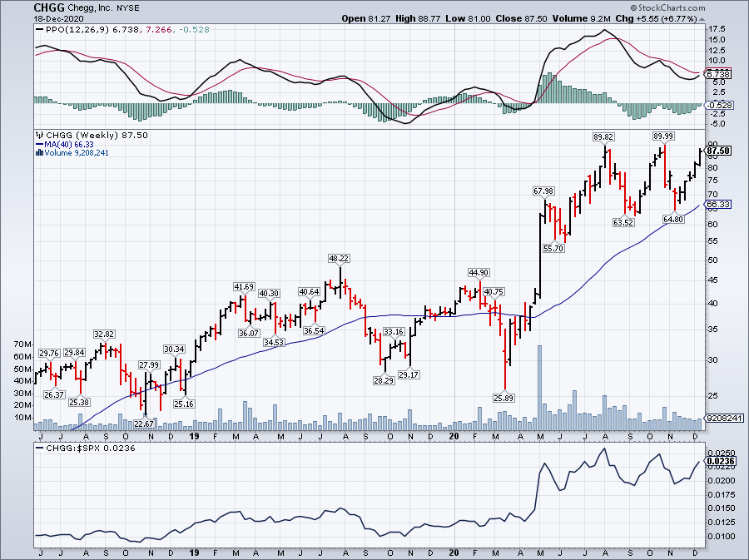Click the line marker beside CHGG:$SPX
This screenshot has width=749, height=560.
[40, 448]
